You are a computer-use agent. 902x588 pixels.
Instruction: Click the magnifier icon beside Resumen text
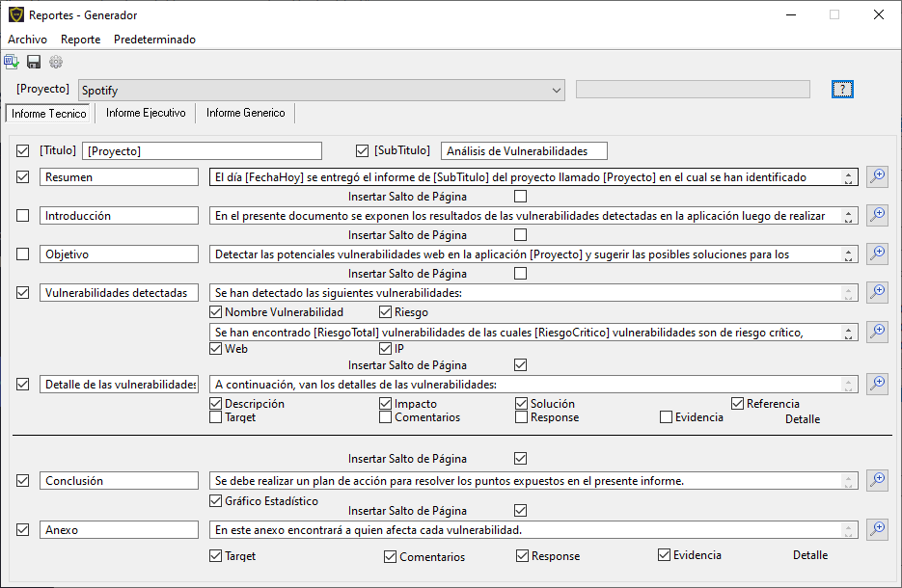tap(877, 176)
